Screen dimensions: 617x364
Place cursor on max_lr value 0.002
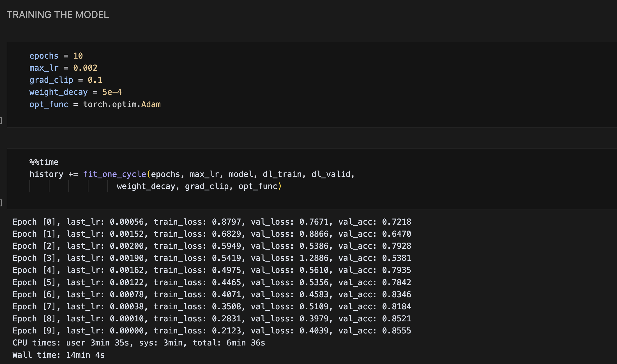[x=85, y=68]
